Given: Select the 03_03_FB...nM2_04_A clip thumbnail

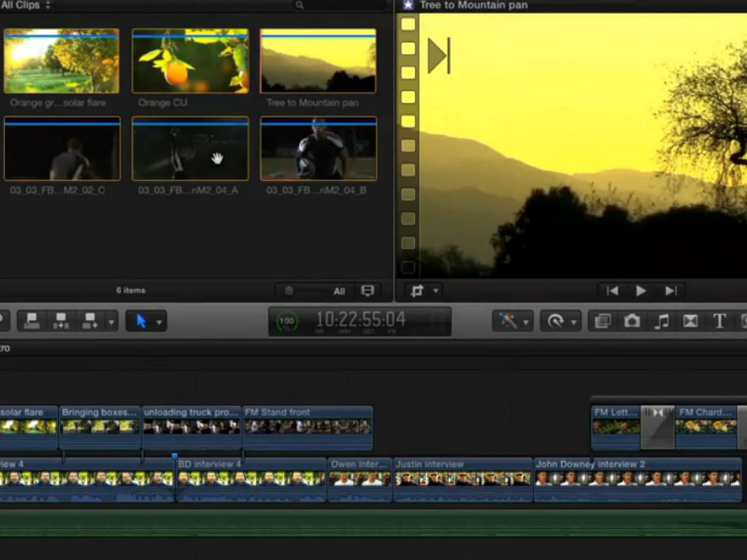Looking at the screenshot, I should (x=190, y=149).
